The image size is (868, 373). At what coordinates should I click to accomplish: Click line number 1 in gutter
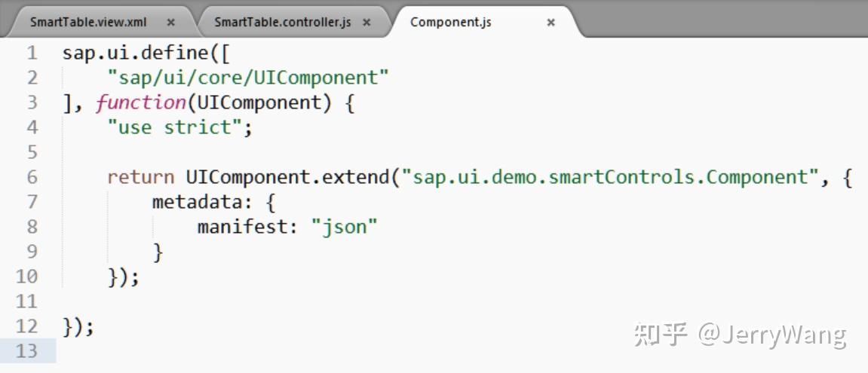tap(32, 54)
